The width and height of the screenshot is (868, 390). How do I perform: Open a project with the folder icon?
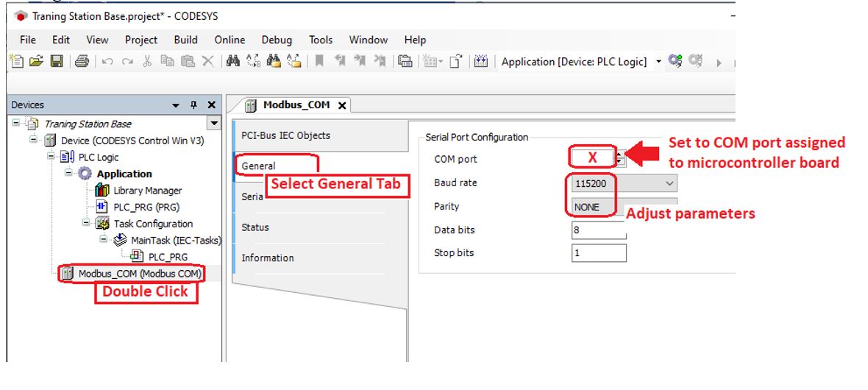point(38,63)
